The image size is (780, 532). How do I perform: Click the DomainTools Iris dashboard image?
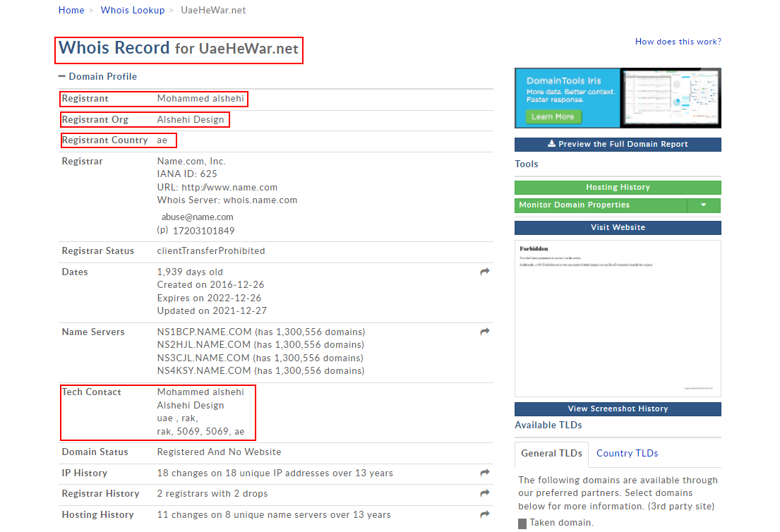(x=671, y=98)
